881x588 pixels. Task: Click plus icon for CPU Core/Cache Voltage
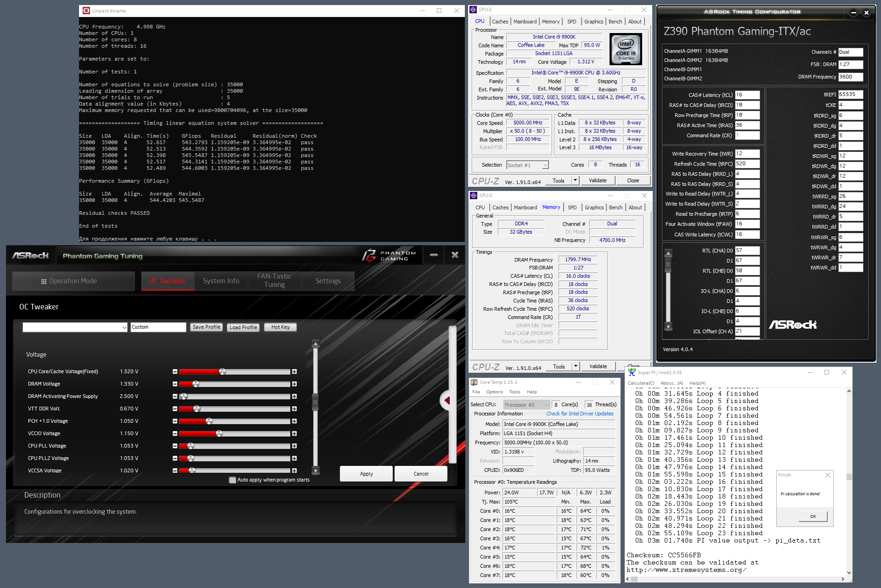[x=294, y=371]
